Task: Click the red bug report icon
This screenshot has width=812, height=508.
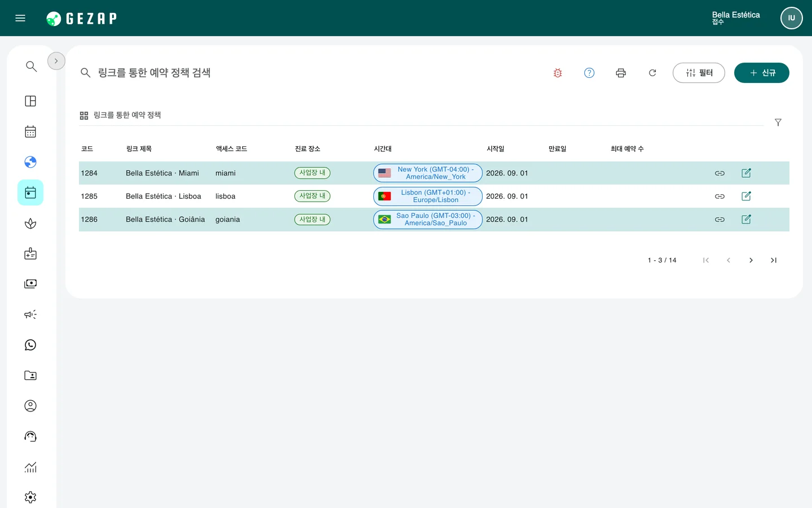Action: (558, 73)
